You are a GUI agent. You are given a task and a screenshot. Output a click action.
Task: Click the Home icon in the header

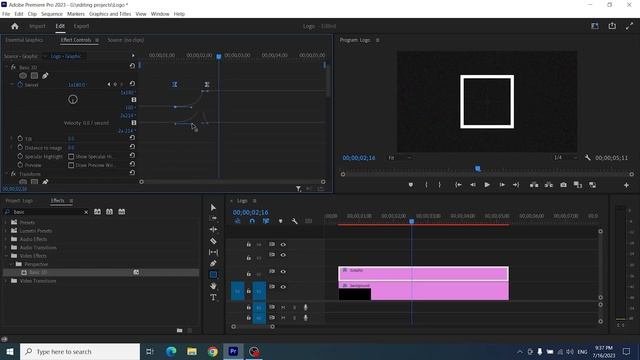coord(15,26)
